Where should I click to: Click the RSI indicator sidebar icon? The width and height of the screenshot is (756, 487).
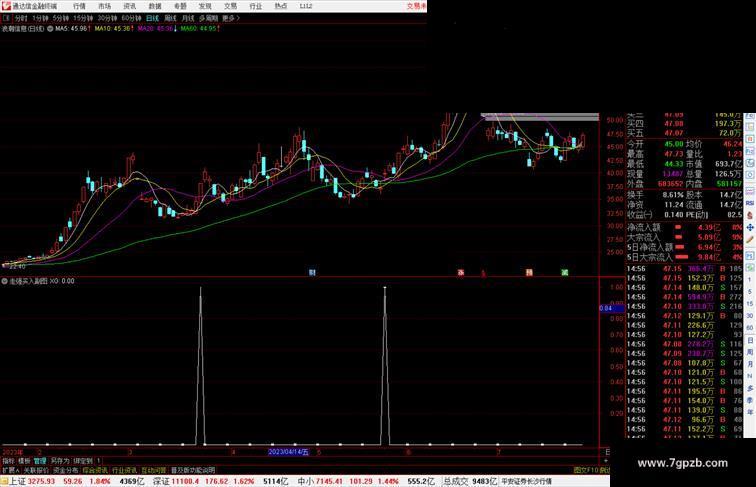pos(750,203)
